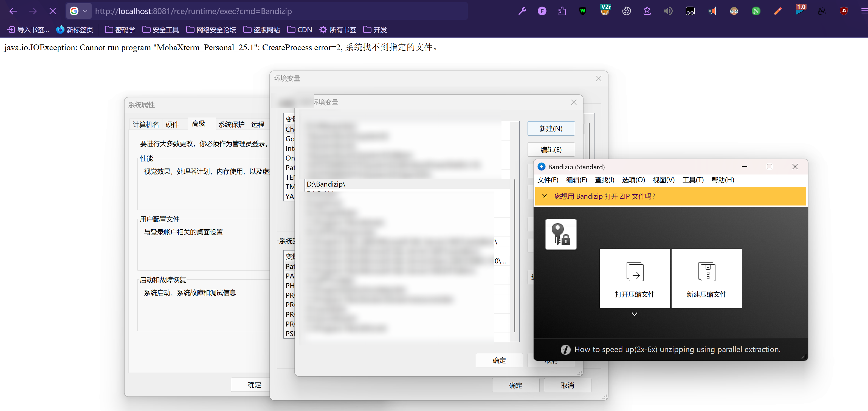Viewport: 868px width, 411px height.
Task: Click the 新建压缩文件 button
Action: pos(706,278)
